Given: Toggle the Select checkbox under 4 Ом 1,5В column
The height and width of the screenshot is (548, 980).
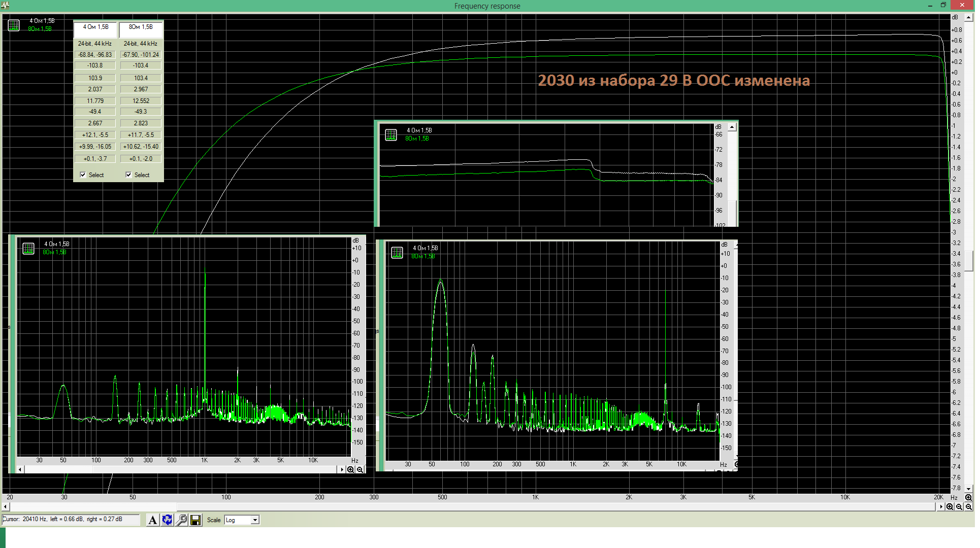Looking at the screenshot, I should pyautogui.click(x=83, y=175).
